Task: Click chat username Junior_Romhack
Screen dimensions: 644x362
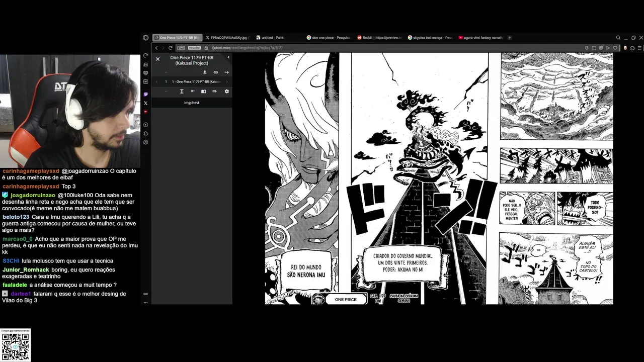Action: pyautogui.click(x=26, y=270)
